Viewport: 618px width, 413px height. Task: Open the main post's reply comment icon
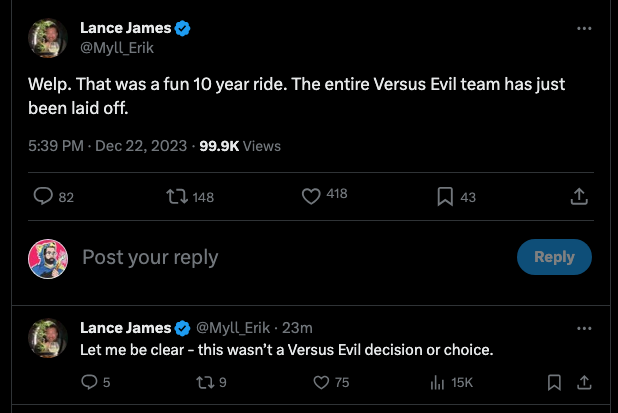(43, 196)
